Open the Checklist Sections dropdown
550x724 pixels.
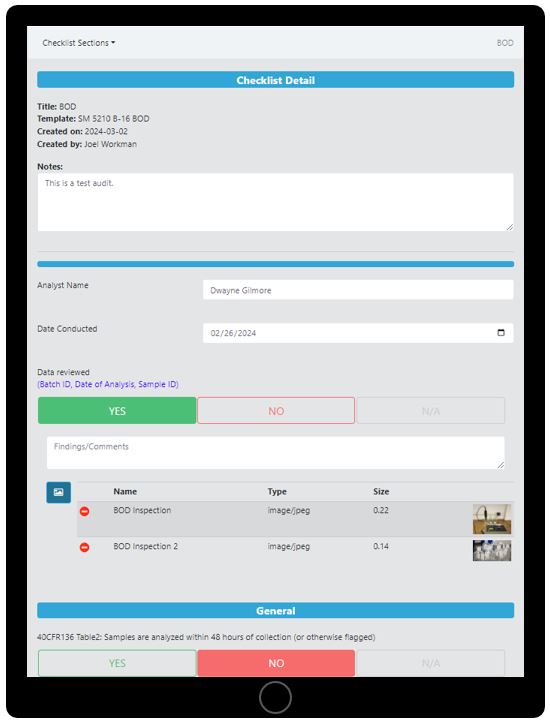(79, 43)
